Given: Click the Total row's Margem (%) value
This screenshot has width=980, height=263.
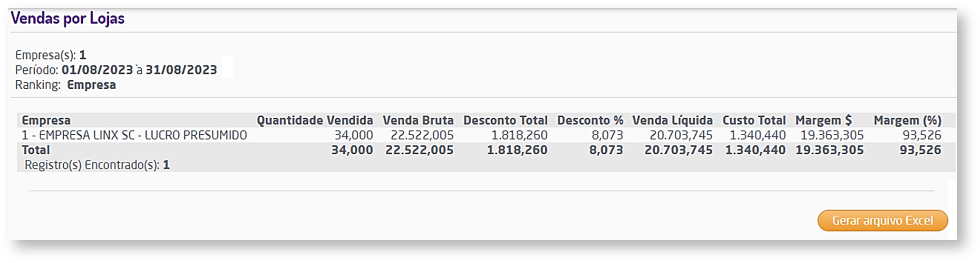Looking at the screenshot, I should (x=920, y=150).
